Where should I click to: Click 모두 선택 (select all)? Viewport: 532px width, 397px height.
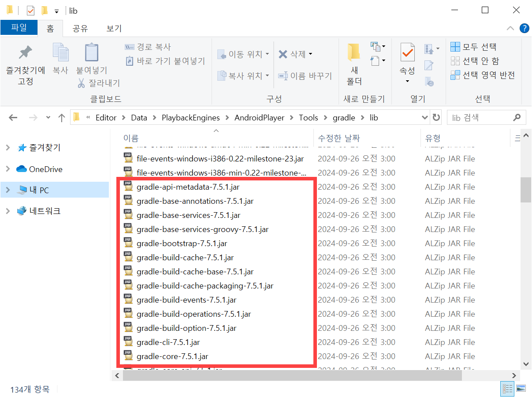click(x=474, y=47)
